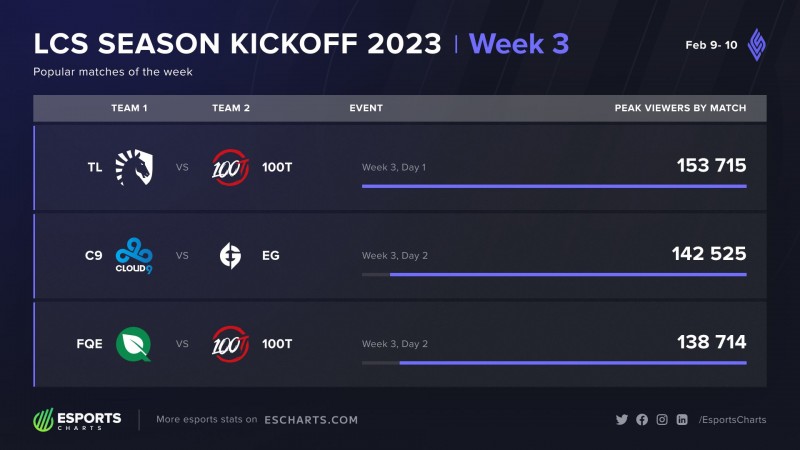Image resolution: width=800 pixels, height=450 pixels.
Task: Click the TEAM 1 column header
Action: (x=130, y=108)
